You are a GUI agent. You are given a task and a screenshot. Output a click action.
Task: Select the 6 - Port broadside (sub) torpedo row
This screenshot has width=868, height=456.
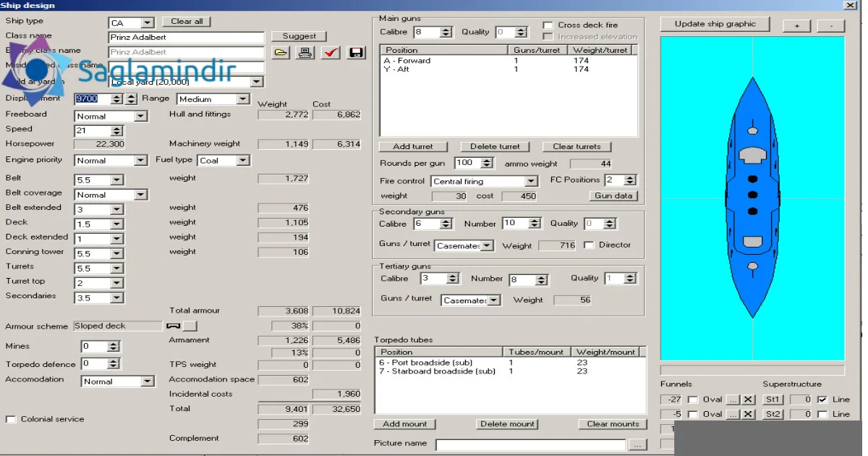pyautogui.click(x=509, y=363)
